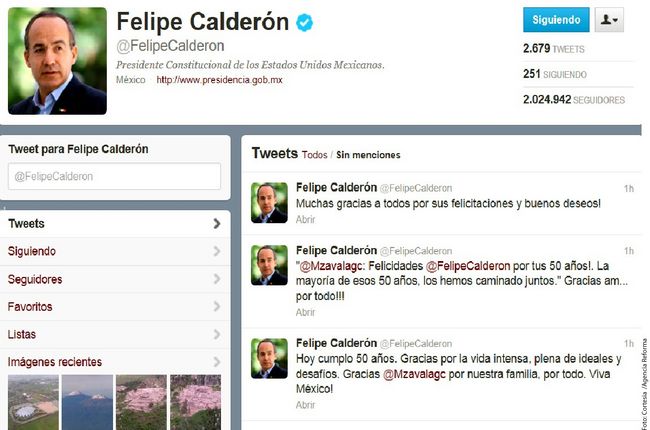This screenshot has width=650, height=430.
Task: Toggle the blue Siguiendo follow button
Action: [x=556, y=19]
